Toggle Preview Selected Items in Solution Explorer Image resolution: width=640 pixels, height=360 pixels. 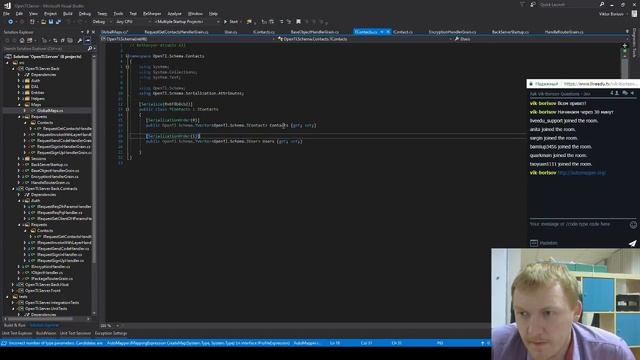click(x=88, y=40)
